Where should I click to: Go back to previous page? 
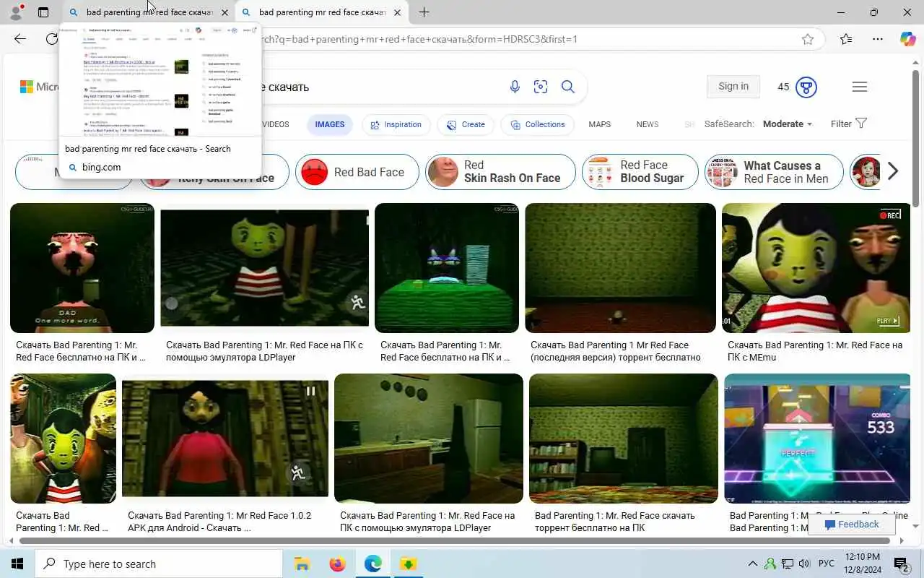pos(20,39)
